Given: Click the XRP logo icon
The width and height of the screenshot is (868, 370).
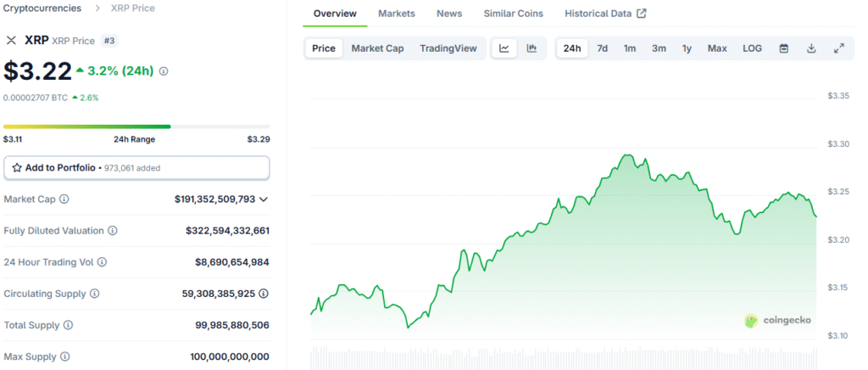Looking at the screenshot, I should point(11,40).
